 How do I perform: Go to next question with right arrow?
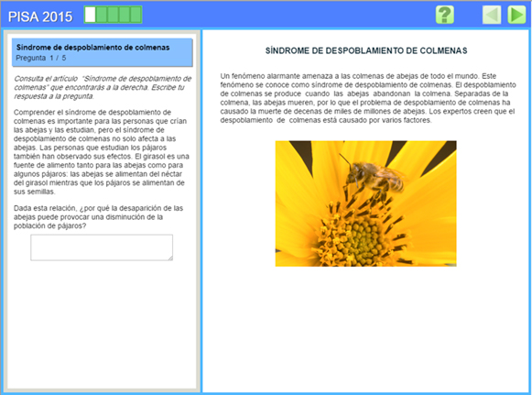[516, 15]
